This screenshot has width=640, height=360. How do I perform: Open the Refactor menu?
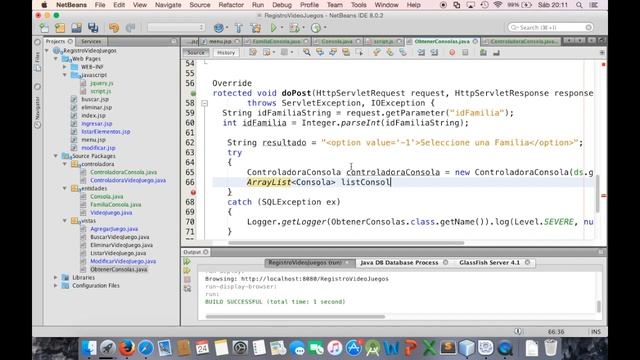coord(231,5)
